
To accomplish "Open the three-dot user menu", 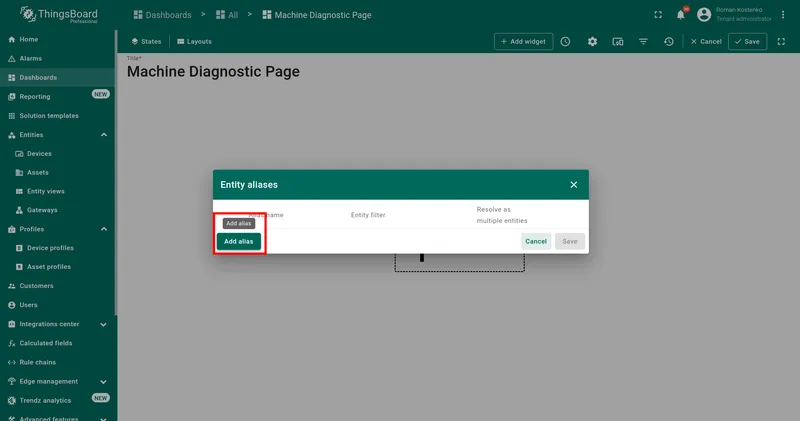I will [783, 14].
